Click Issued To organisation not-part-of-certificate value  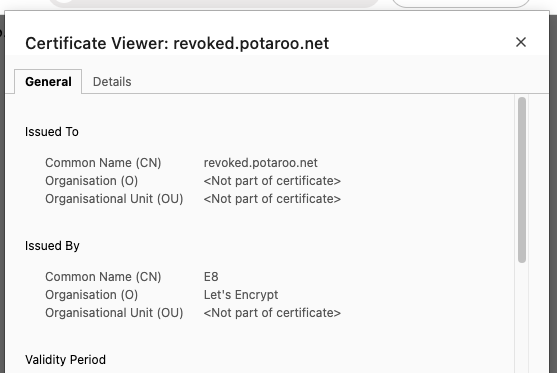[272, 181]
